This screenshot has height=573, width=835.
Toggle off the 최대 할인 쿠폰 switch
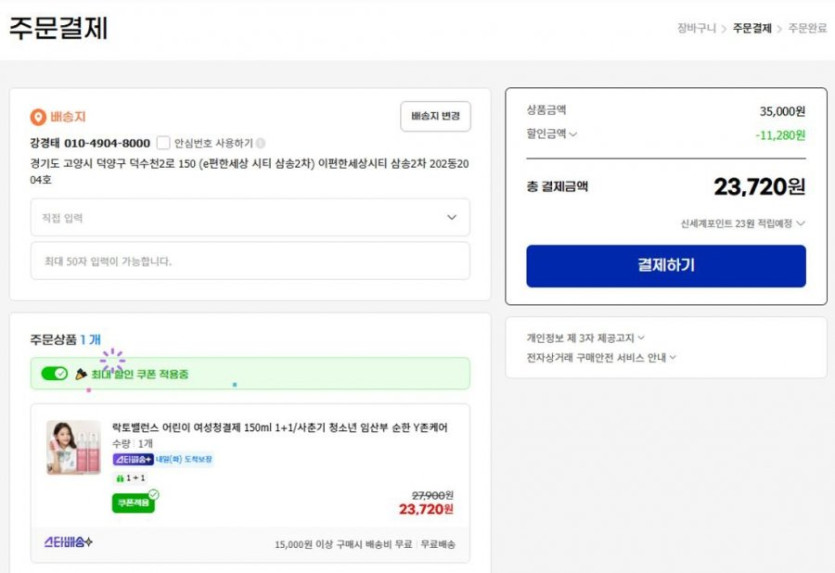point(54,374)
